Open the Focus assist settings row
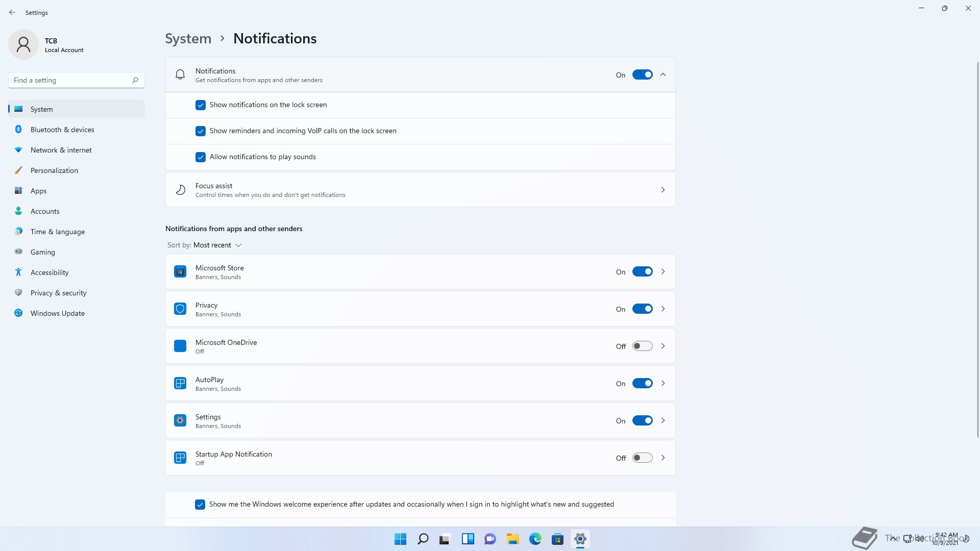Viewport: 980px width, 551px height. click(420, 190)
